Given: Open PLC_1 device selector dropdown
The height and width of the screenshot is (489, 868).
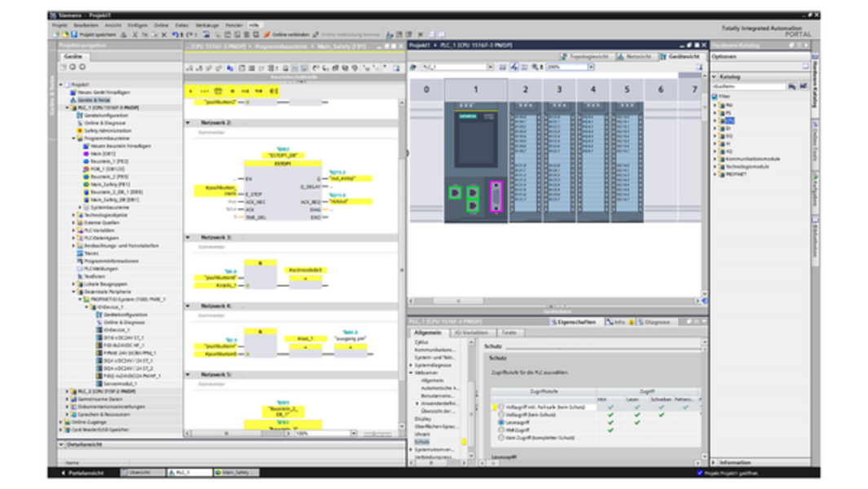Looking at the screenshot, I should click(x=491, y=67).
